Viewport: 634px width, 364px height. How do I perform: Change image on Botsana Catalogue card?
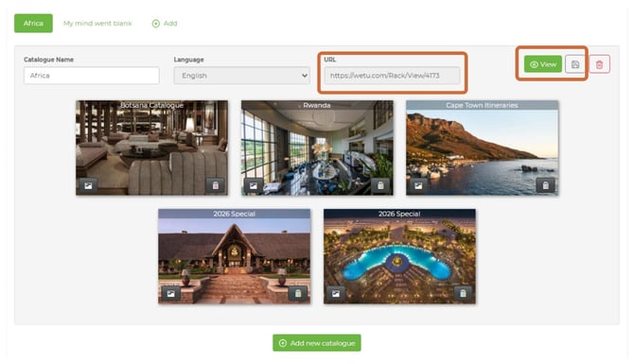[88, 186]
